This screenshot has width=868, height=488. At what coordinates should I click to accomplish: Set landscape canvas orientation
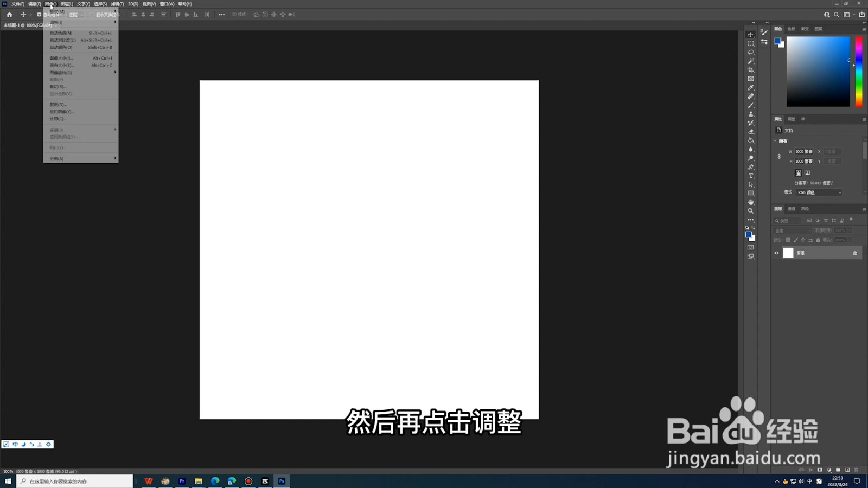807,173
